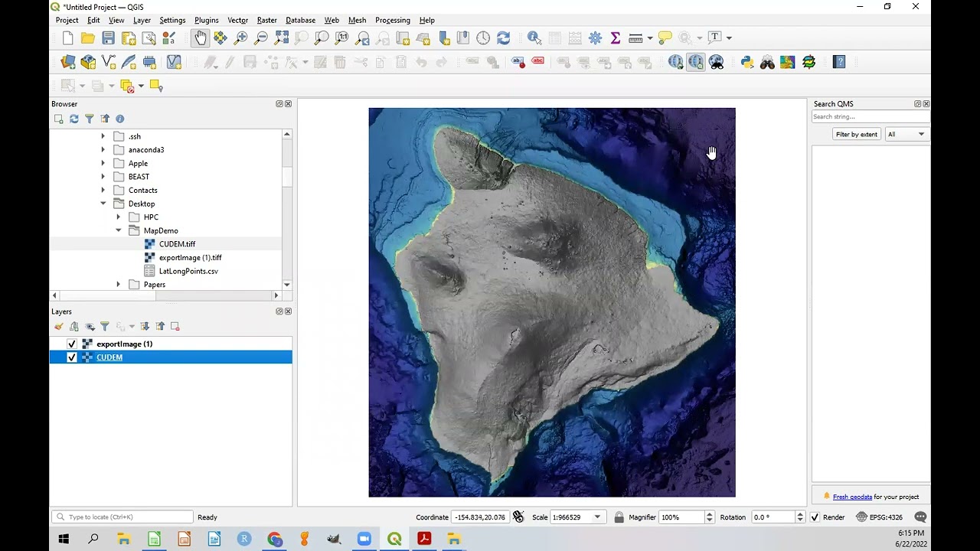This screenshot has height=551, width=980.
Task: Refresh the map canvas
Action: pos(503,37)
